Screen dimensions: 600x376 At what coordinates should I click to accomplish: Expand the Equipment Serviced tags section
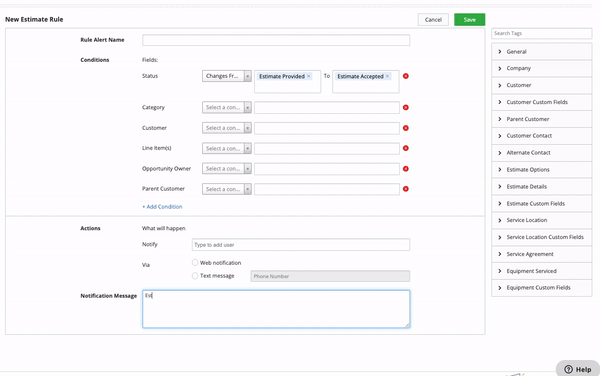pyautogui.click(x=541, y=271)
